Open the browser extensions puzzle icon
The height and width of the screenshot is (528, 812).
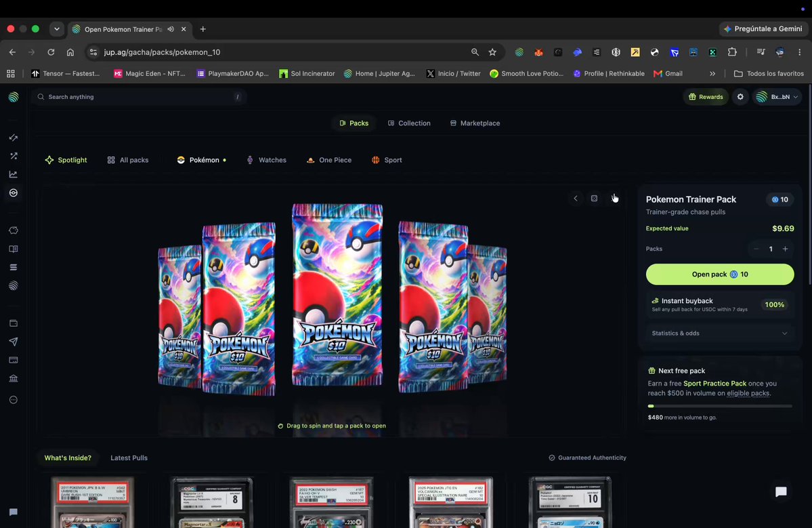[731, 52]
